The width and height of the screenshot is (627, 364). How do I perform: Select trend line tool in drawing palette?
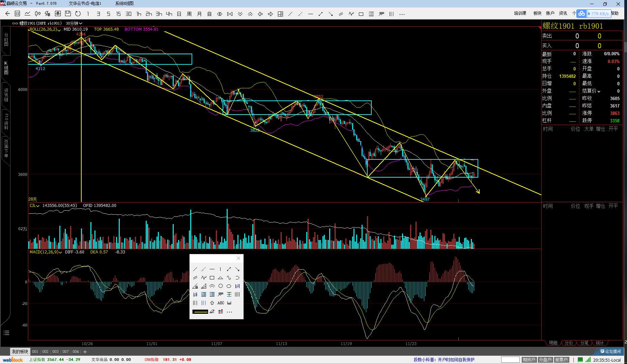tap(195, 269)
